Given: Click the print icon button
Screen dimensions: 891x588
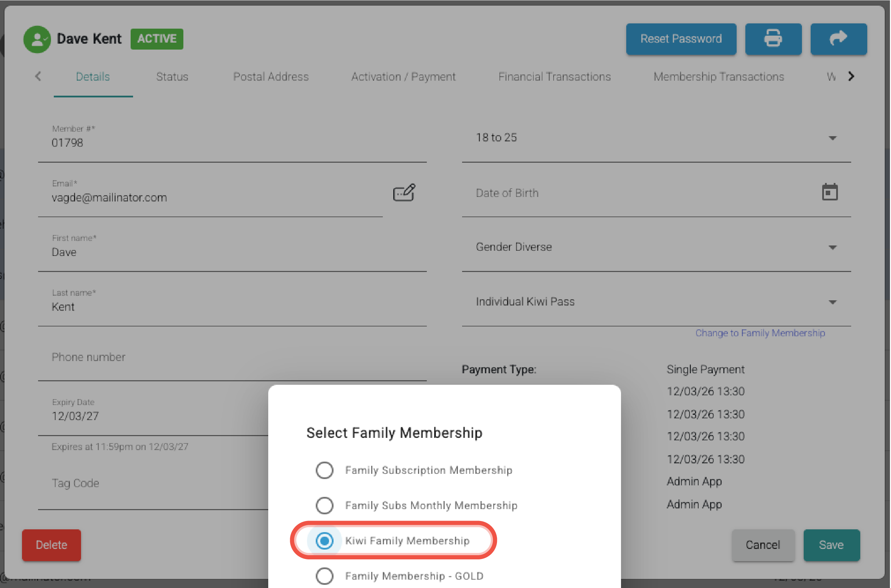Looking at the screenshot, I should click(773, 39).
